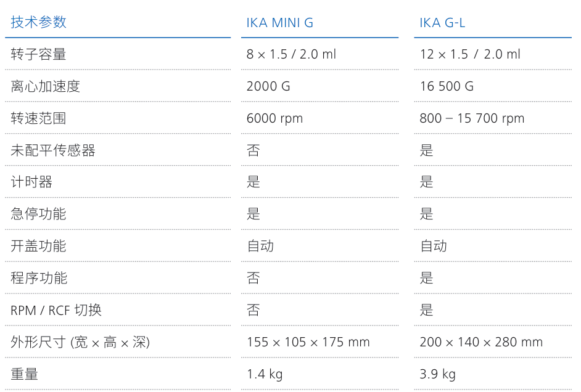This screenshot has width=581, height=392.
Task: Select the IKA MINI G column header
Action: coord(280,23)
